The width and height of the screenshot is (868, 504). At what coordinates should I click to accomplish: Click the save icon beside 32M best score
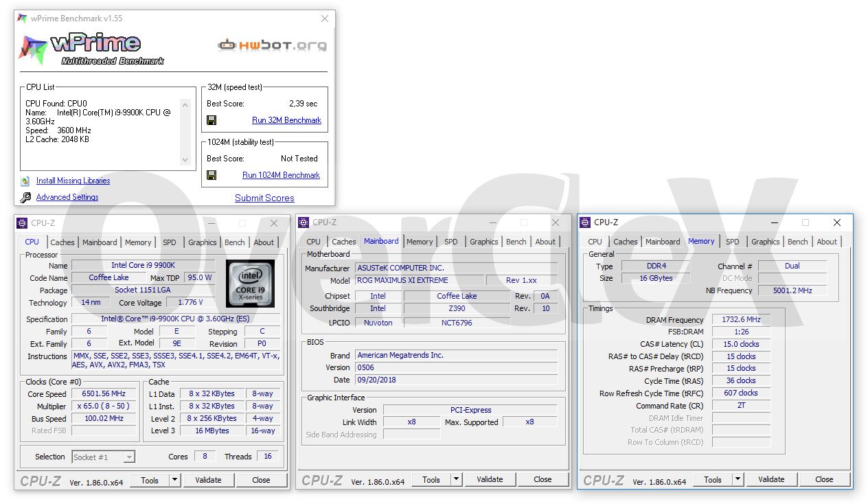(212, 120)
